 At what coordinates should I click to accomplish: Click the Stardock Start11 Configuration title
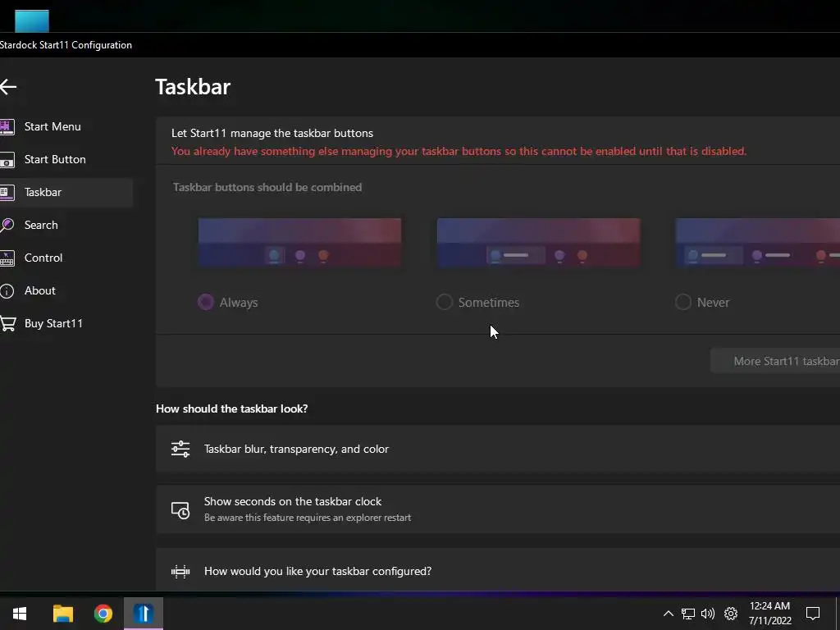[x=66, y=45]
